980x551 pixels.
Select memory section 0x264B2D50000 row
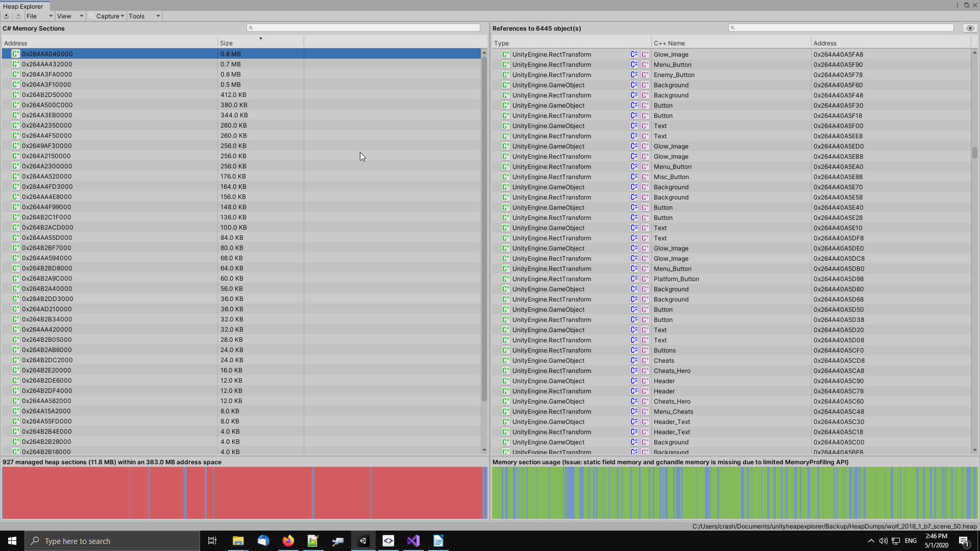pyautogui.click(x=47, y=94)
